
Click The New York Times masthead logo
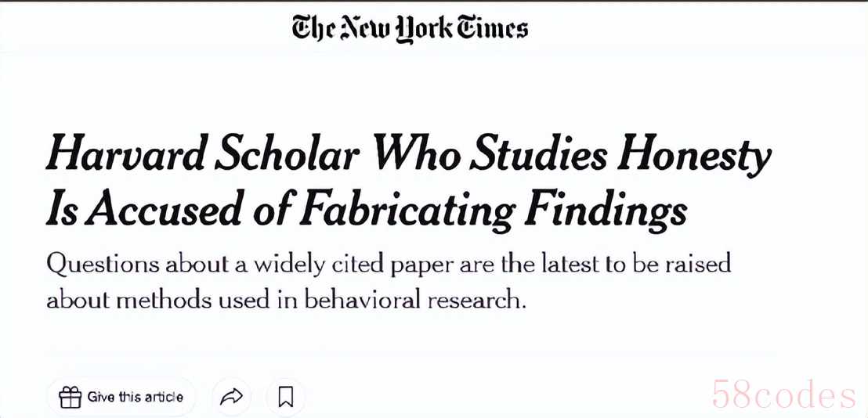(410, 29)
